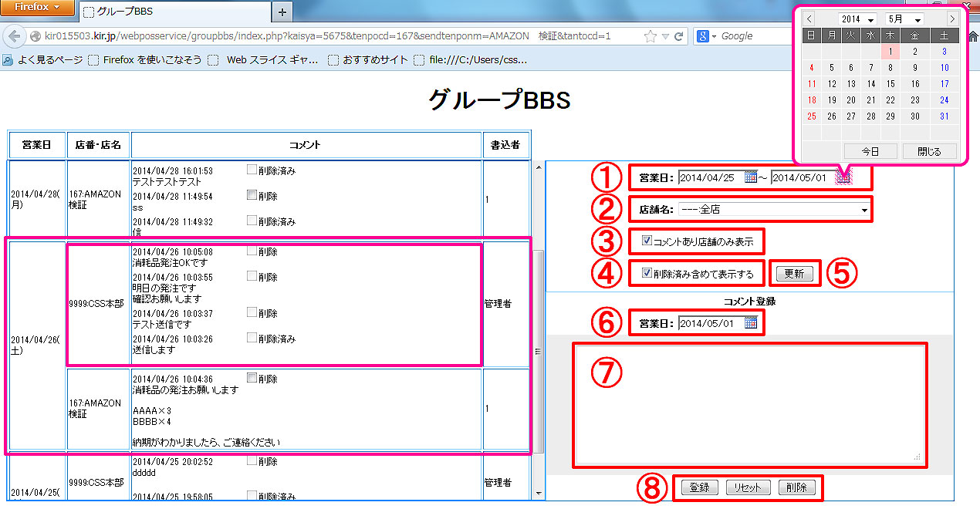Click the 更新 button
980x509 pixels.
[x=794, y=274]
